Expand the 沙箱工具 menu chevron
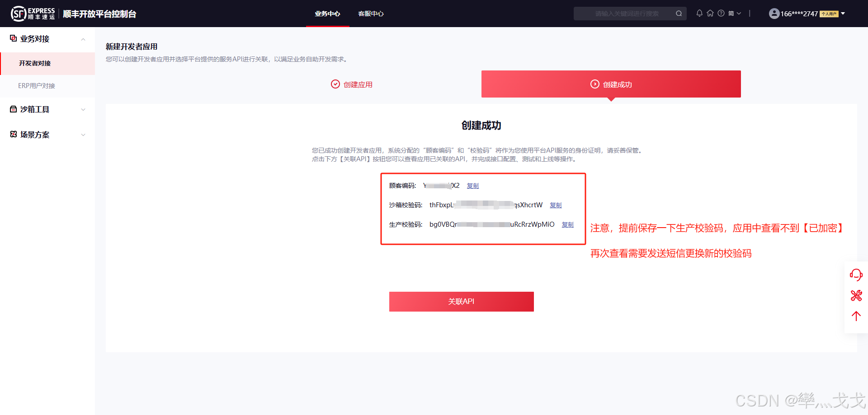This screenshot has height=415, width=868. coord(83,110)
